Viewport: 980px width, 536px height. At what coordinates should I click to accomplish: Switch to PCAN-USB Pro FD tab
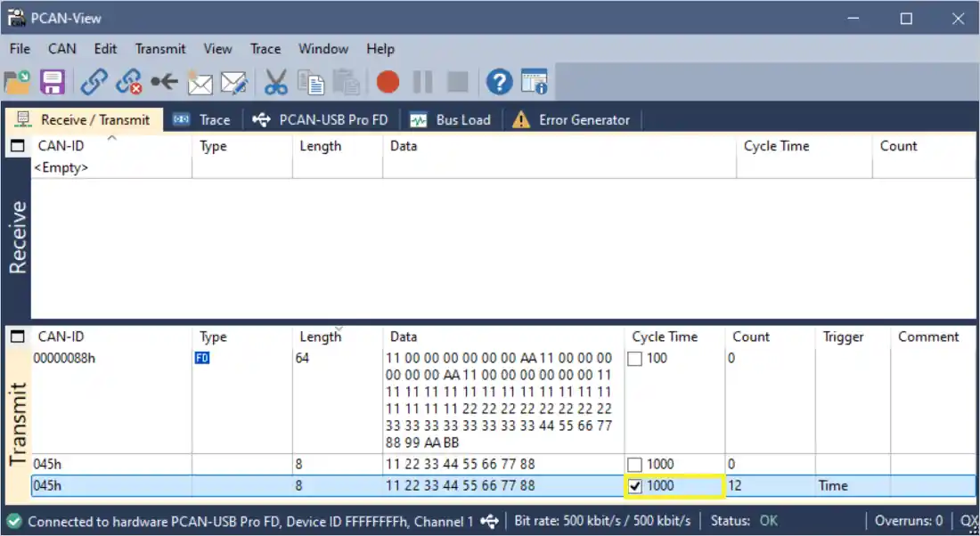(320, 119)
